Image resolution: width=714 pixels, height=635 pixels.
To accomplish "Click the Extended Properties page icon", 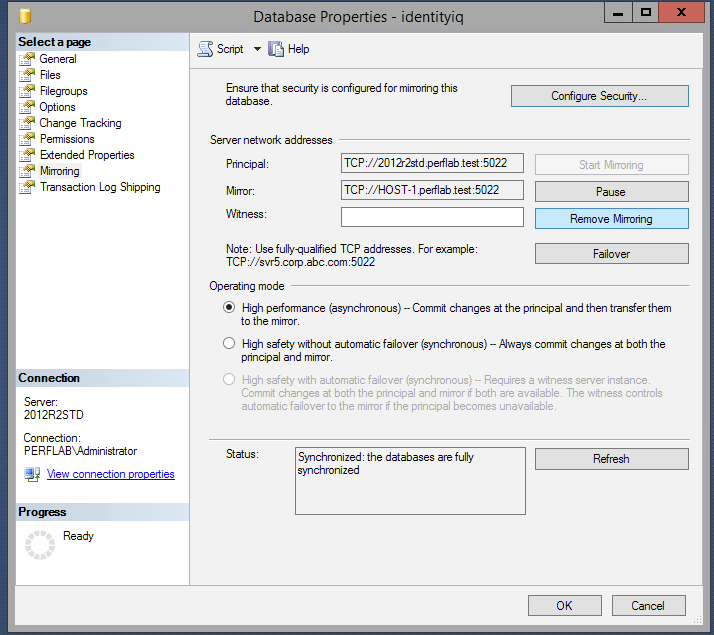I will [27, 155].
